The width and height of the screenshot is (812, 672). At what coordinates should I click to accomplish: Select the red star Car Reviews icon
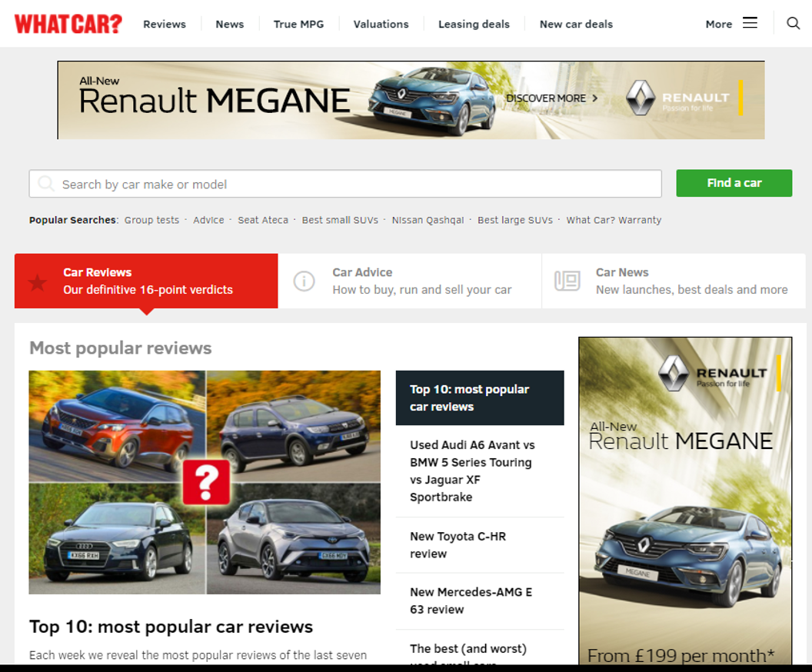coord(38,281)
